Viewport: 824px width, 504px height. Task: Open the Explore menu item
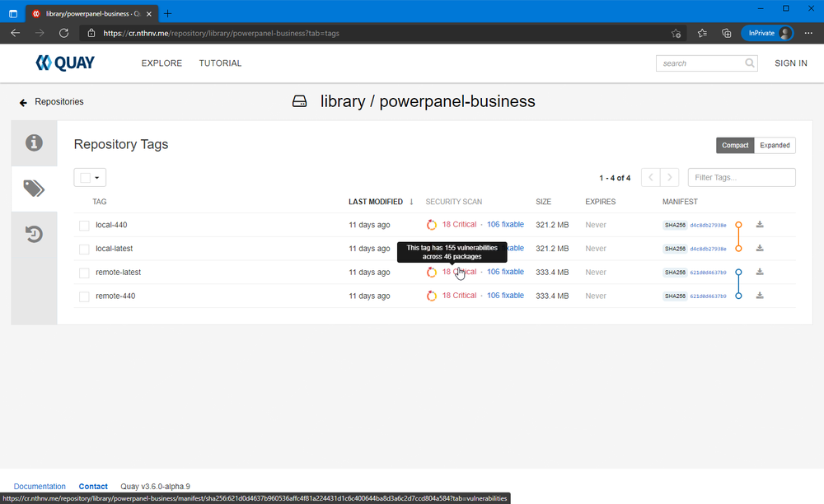pos(162,63)
